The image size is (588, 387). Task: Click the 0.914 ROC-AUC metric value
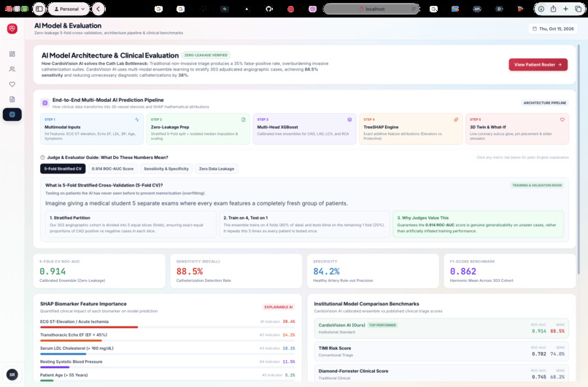click(53, 271)
